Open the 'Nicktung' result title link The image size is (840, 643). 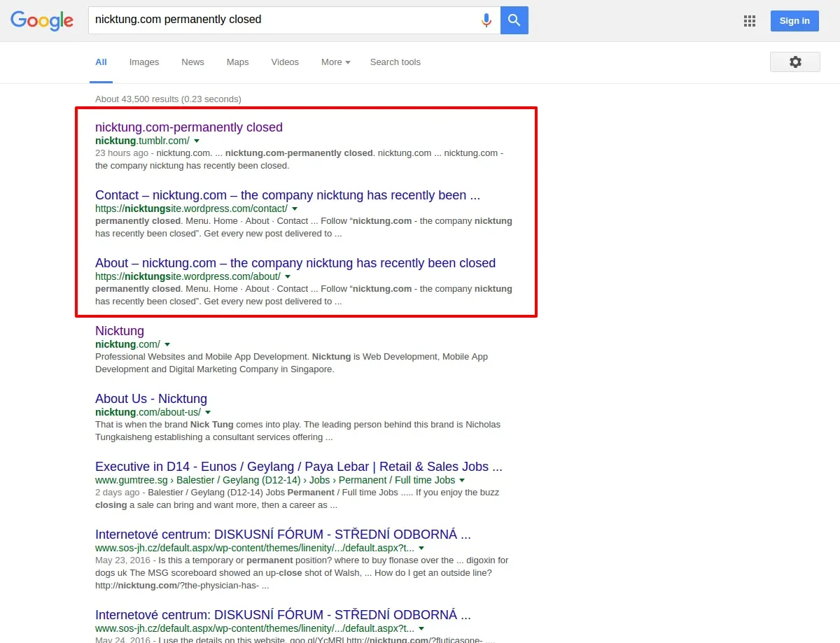(120, 331)
